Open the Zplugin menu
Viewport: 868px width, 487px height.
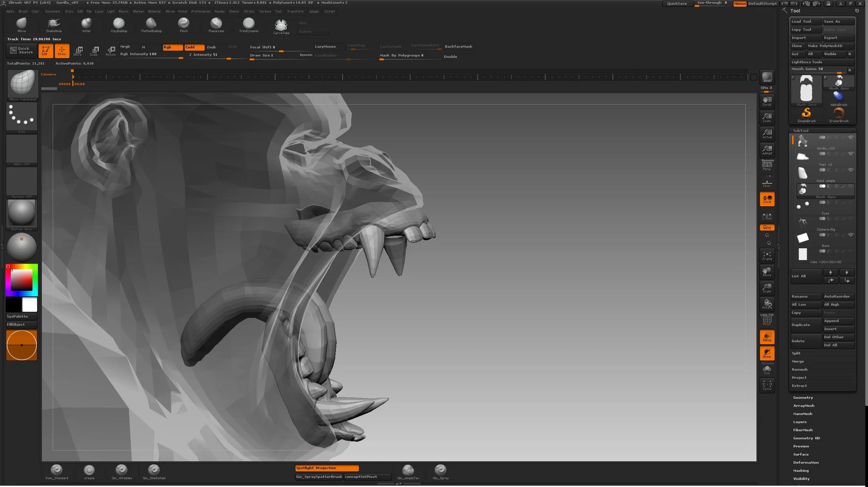(314, 11)
